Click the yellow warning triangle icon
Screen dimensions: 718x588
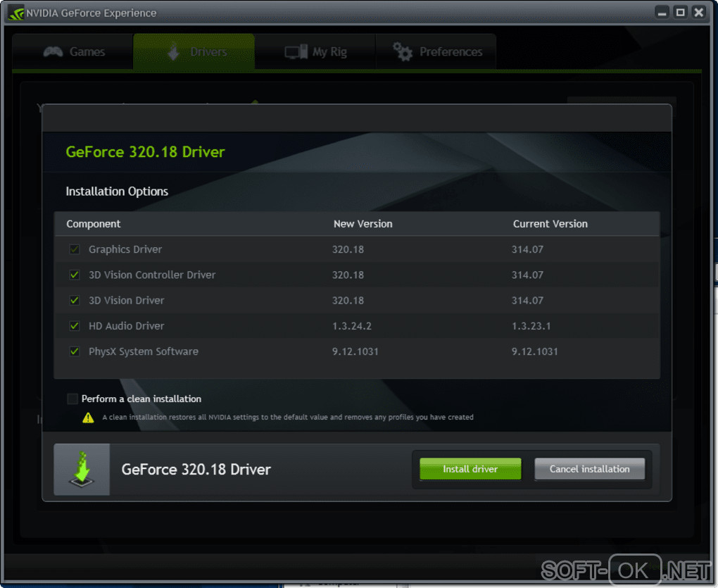88,418
